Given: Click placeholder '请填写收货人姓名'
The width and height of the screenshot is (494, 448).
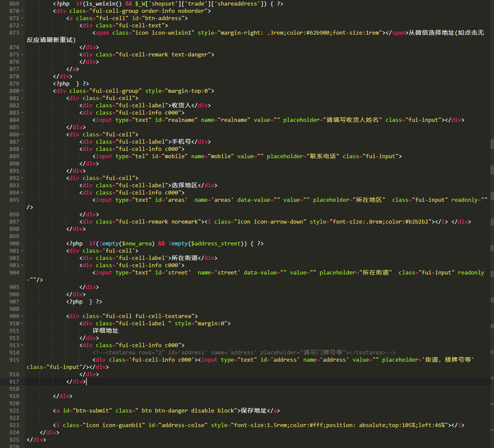Looking at the screenshot, I should point(352,120).
